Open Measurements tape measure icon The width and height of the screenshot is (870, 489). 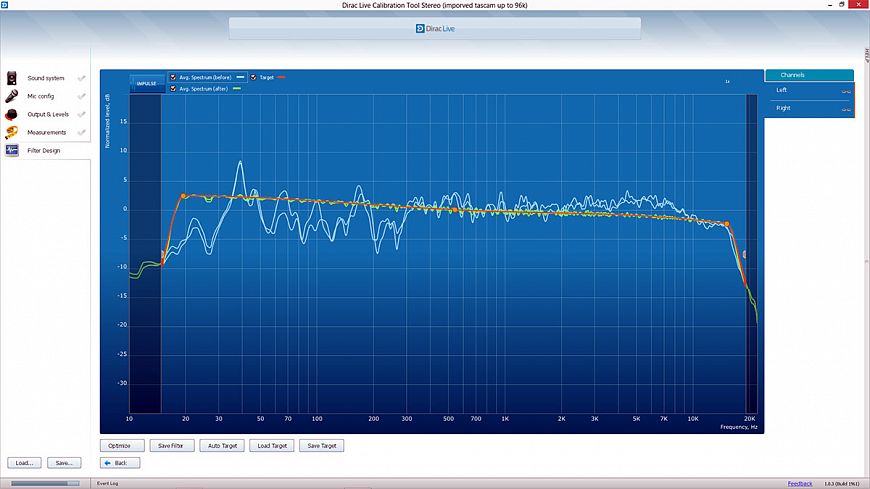pyautogui.click(x=12, y=133)
